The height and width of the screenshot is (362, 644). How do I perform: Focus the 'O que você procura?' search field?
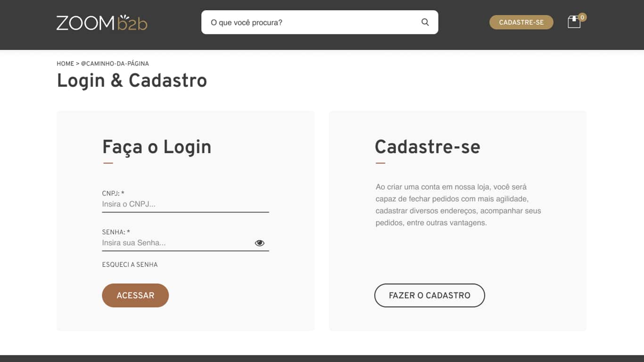[x=311, y=22]
